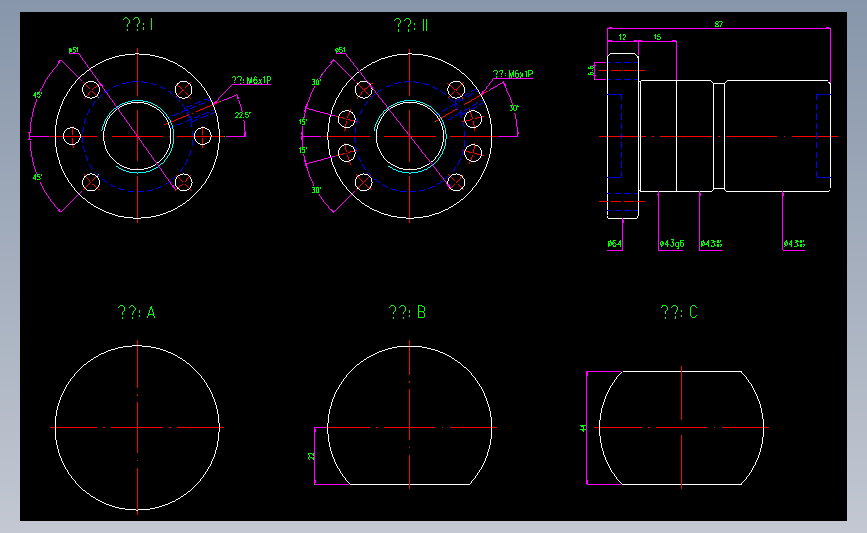Click the 15 length dimension text
Screen dimensions: 867x533
click(657, 37)
